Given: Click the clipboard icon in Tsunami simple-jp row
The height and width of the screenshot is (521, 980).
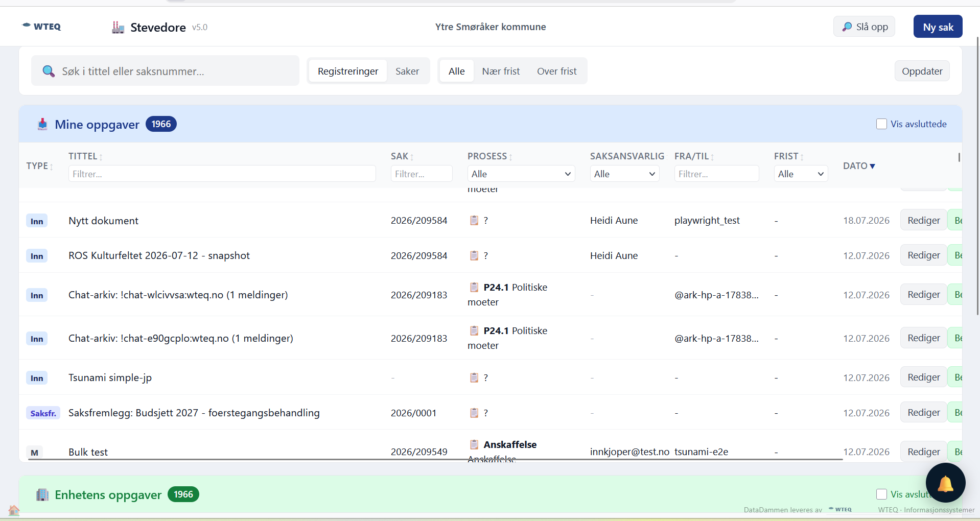Looking at the screenshot, I should click(474, 377).
